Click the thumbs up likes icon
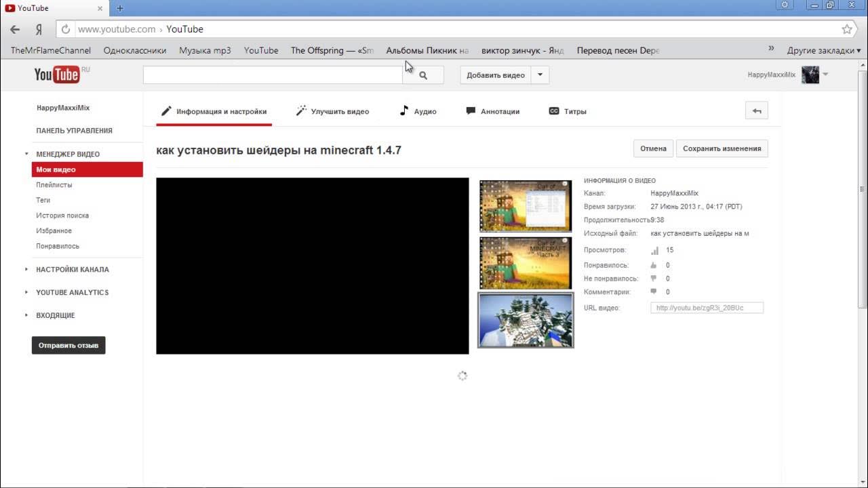The image size is (868, 488). [x=654, y=265]
